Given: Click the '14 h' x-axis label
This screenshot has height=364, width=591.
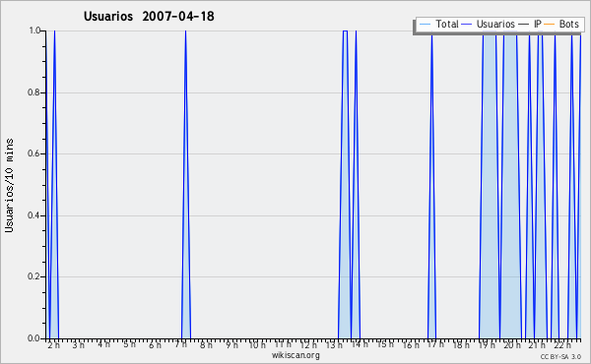Looking at the screenshot, I should coord(360,344).
